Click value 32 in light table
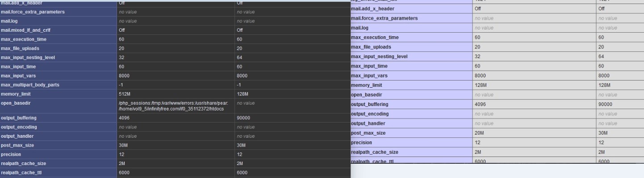Viewport: 644px width, 178px height. coord(478,56)
